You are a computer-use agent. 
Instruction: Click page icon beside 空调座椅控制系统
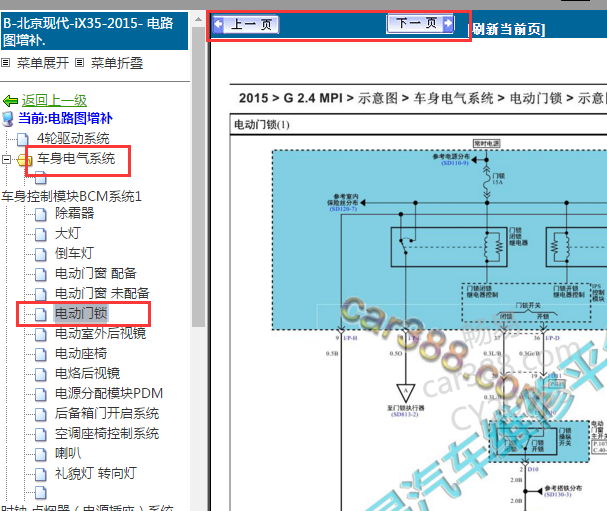[41, 434]
